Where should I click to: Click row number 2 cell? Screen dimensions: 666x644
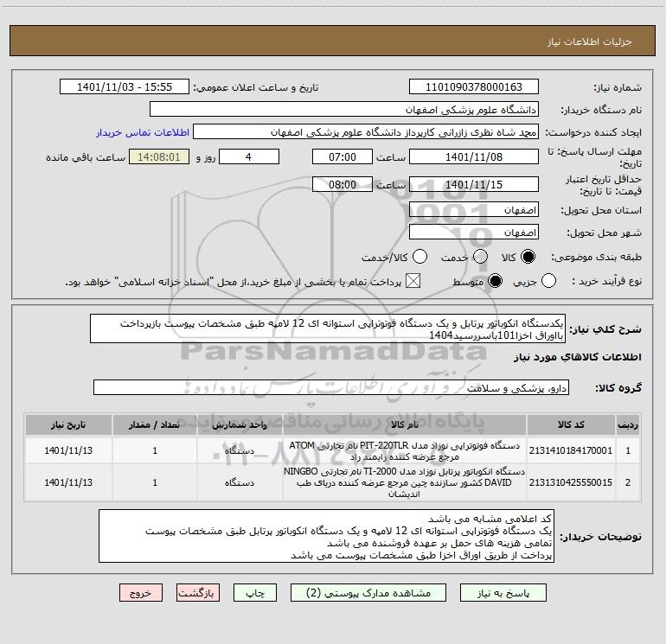click(628, 482)
